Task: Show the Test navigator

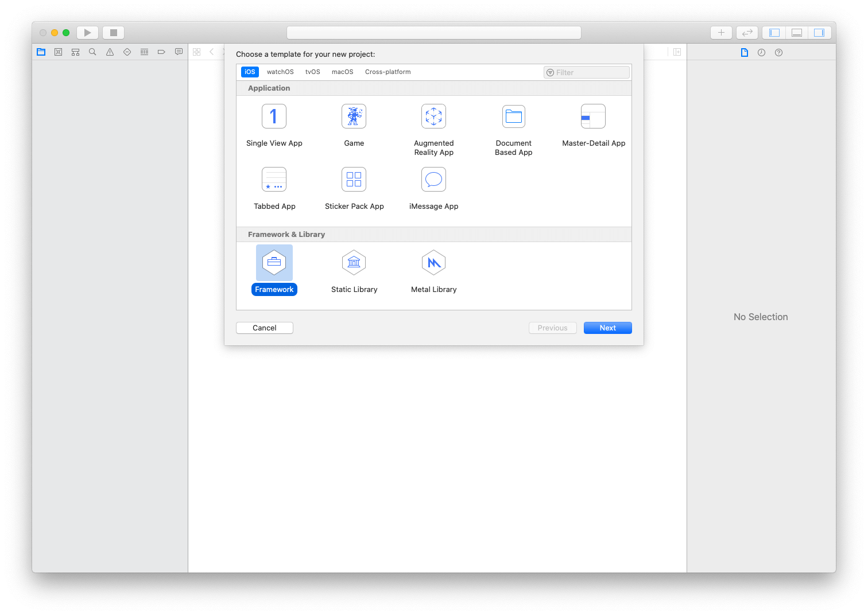Action: coord(127,52)
